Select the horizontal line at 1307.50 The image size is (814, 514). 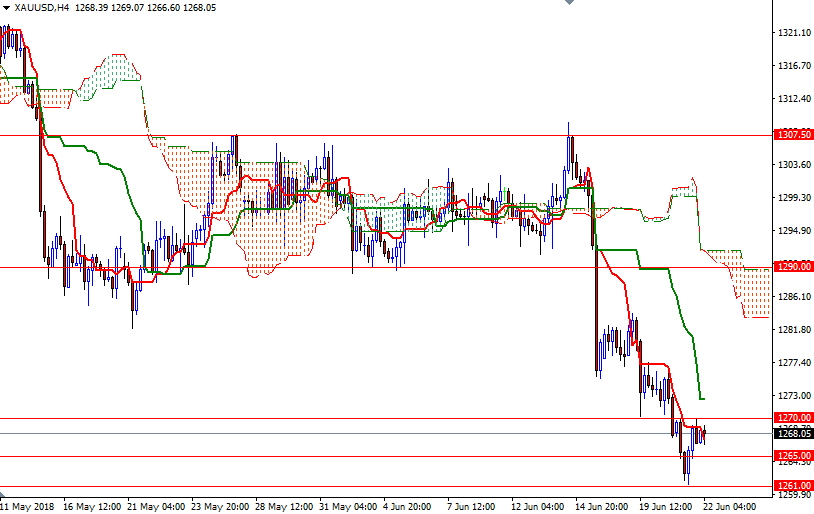pos(400,135)
